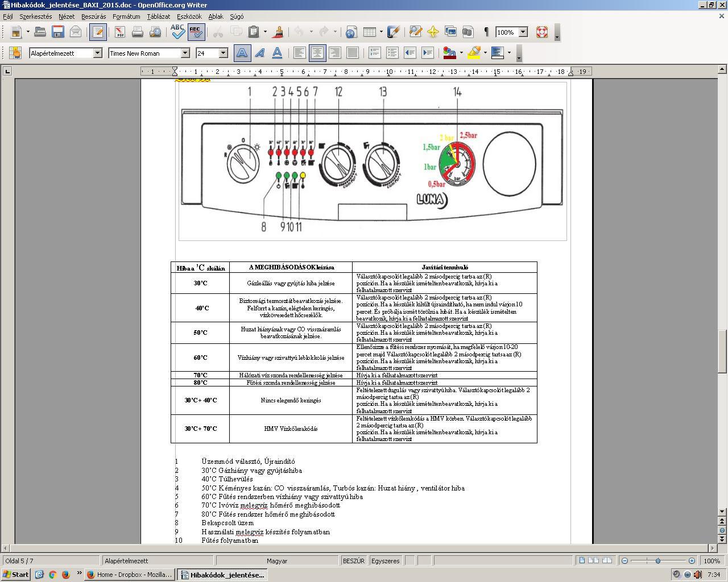The height and width of the screenshot is (582, 728).
Task: Open the Nézet menu
Action: [67, 16]
